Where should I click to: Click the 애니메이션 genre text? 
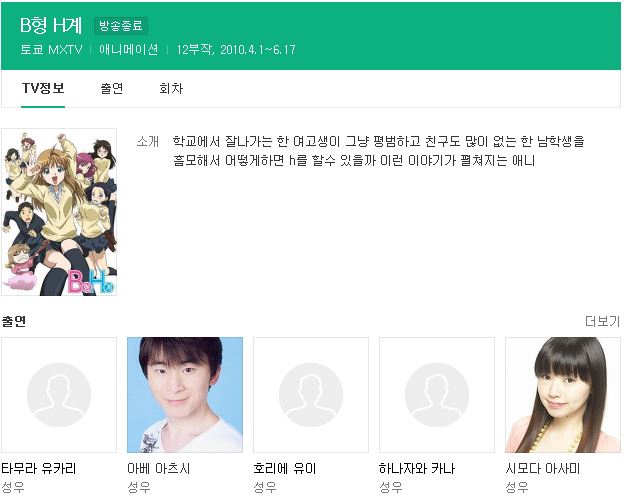coord(129,50)
